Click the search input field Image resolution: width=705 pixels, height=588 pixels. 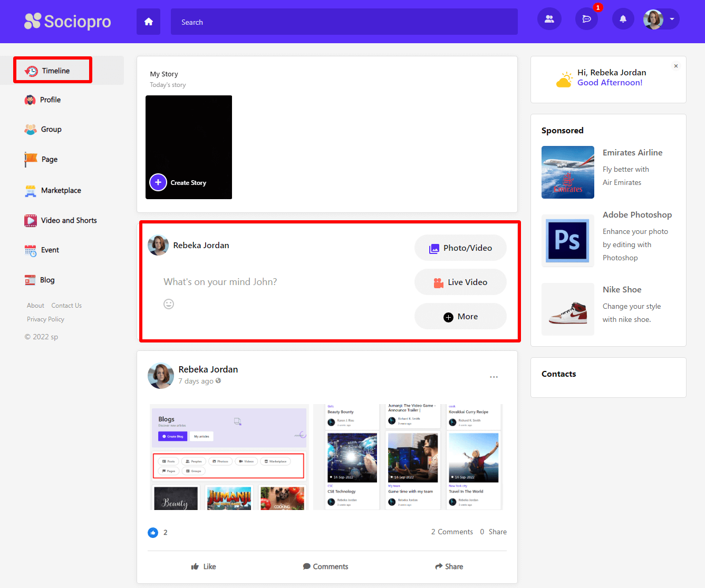(x=344, y=22)
